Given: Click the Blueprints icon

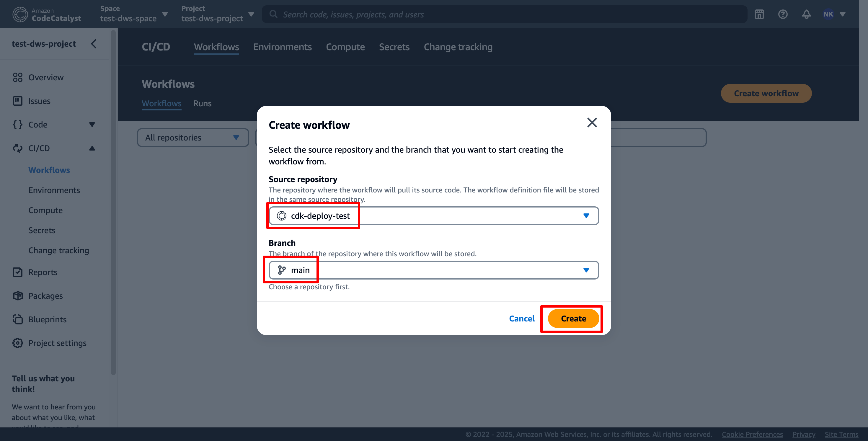Looking at the screenshot, I should point(17,319).
